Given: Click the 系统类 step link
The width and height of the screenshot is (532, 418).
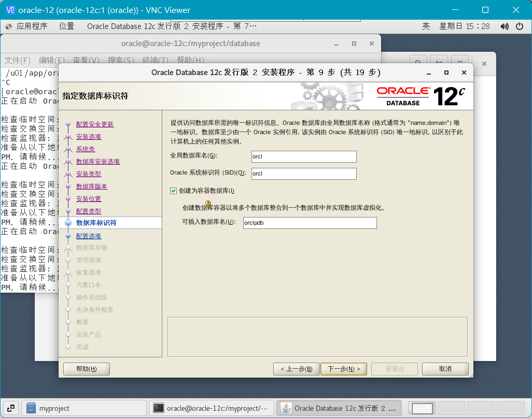Looking at the screenshot, I should tap(86, 149).
